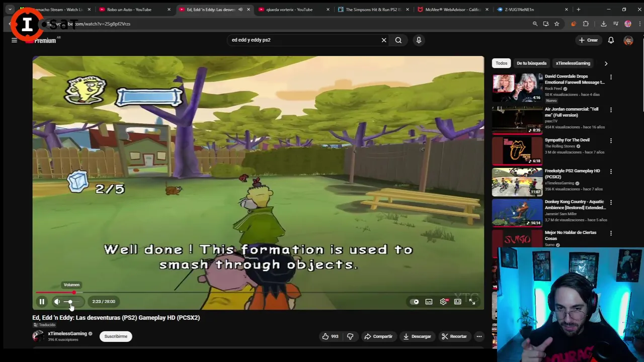This screenshot has width=644, height=362.
Task: Select the 'xTimelessGaming' filter chip
Action: point(573,63)
